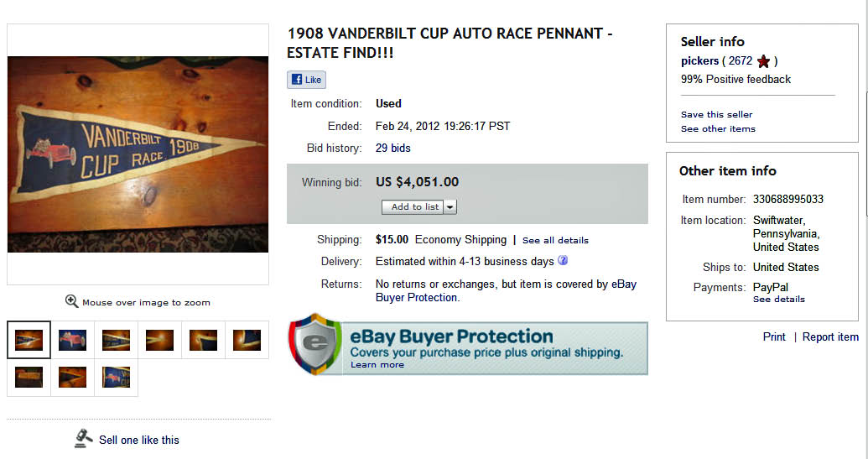Select the red race car close-up thumbnail
The height and width of the screenshot is (459, 868).
coord(73,340)
